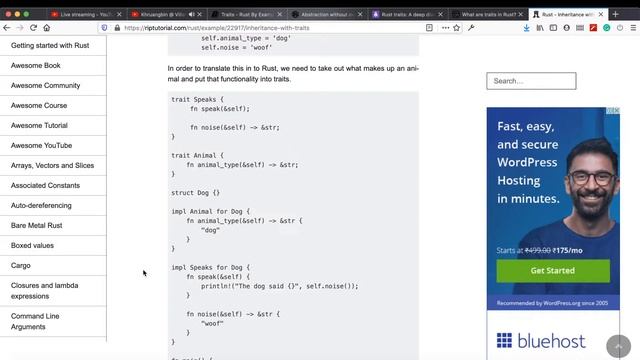The height and width of the screenshot is (360, 640).
Task: Click the wrench developer tools icon
Action: pos(471,28)
